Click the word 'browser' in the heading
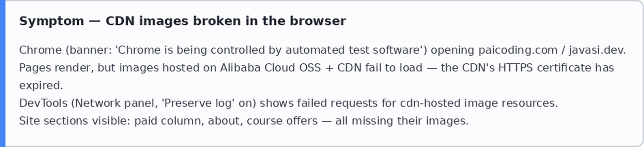 point(318,21)
